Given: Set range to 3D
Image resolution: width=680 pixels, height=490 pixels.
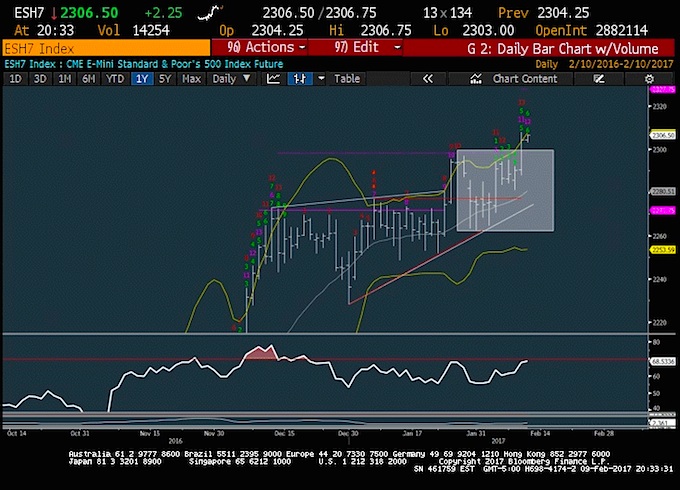Looking at the screenshot, I should (x=40, y=79).
